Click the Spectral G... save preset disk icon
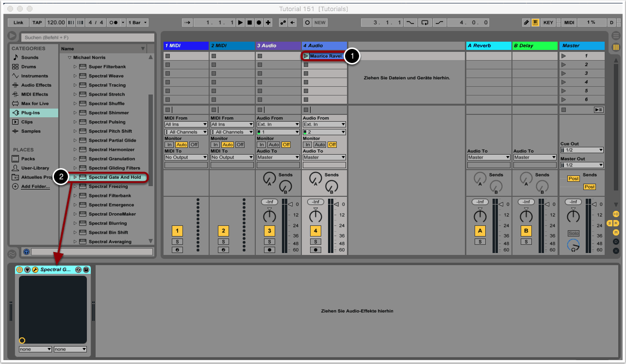 [x=86, y=269]
